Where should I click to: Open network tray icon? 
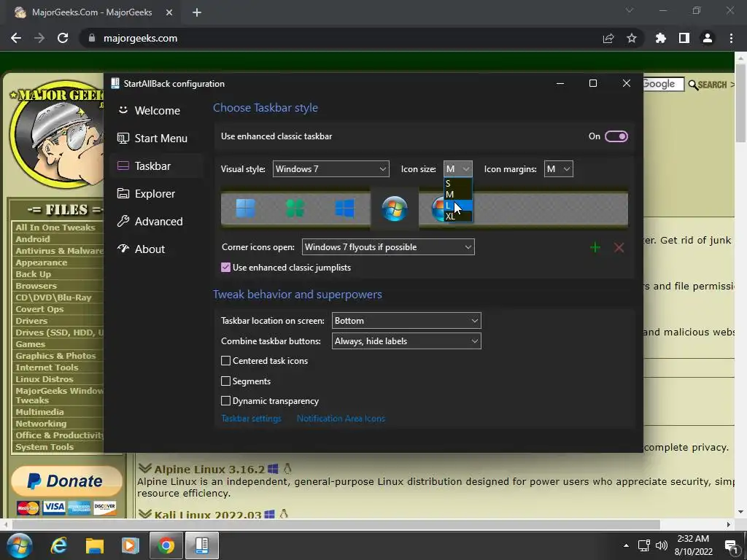click(x=643, y=545)
